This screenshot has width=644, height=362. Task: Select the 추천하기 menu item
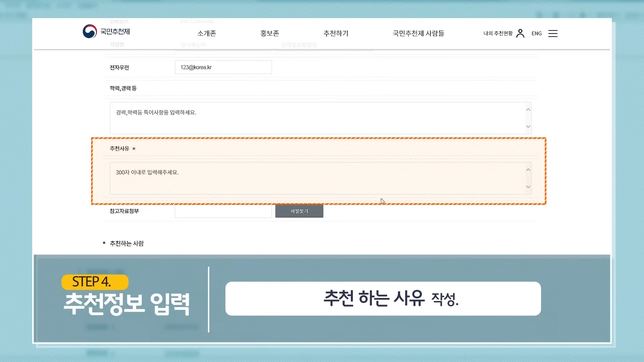coord(336,33)
